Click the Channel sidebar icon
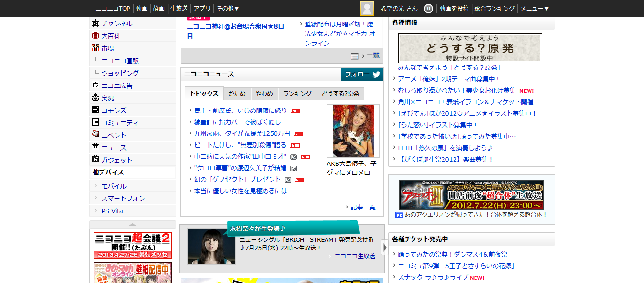Screen dimensions: 644x283 pyautogui.click(x=95, y=23)
